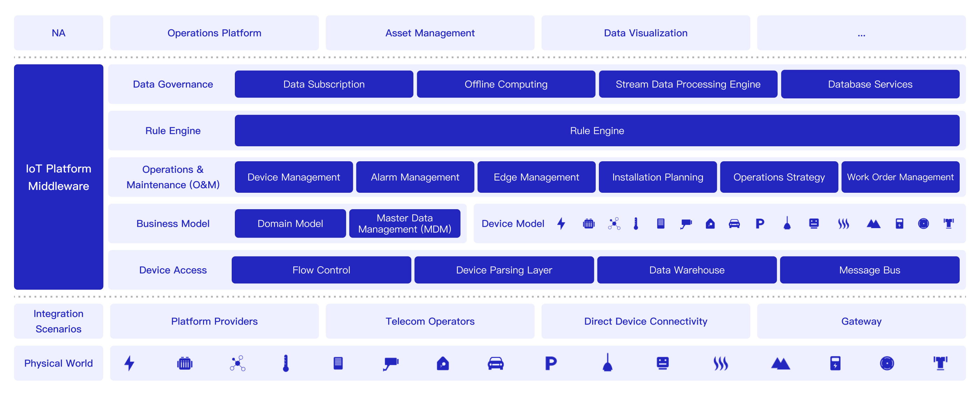Select the lightning electricity icon in Device Model
Screen dimensions: 980x396
(561, 224)
